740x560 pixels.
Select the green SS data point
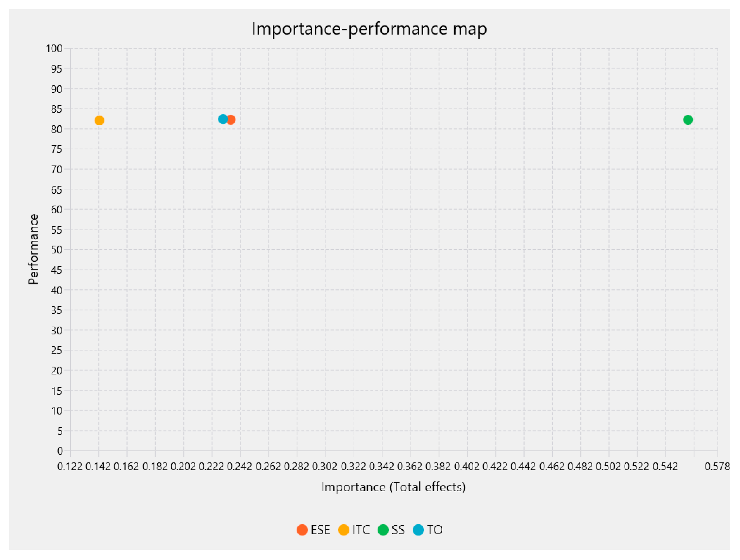coord(688,120)
